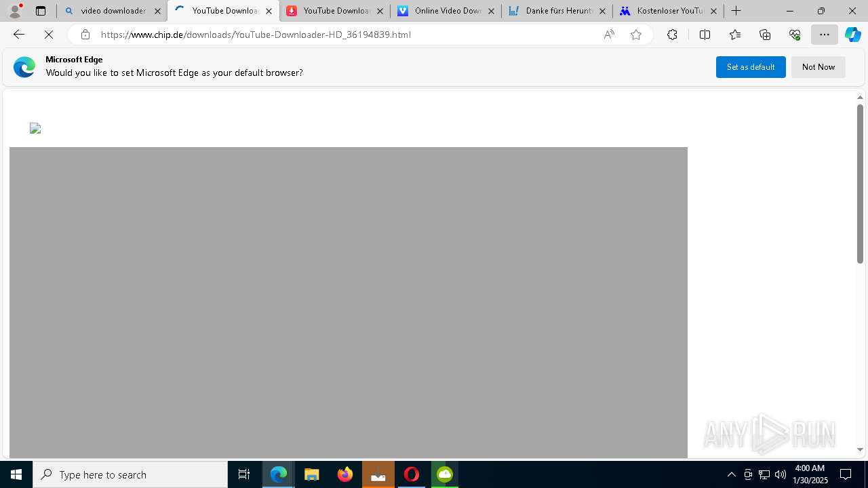Add this page to favorites star
This screenshot has width=868, height=488.
(x=636, y=35)
